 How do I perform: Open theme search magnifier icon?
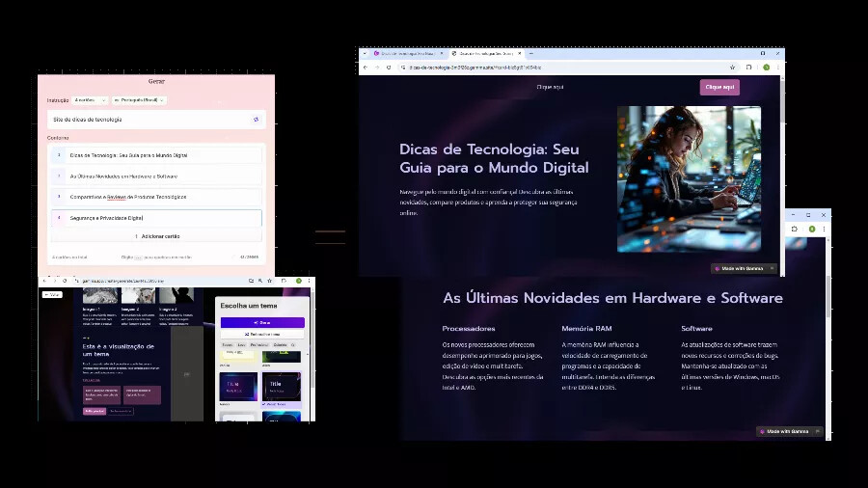click(293, 344)
